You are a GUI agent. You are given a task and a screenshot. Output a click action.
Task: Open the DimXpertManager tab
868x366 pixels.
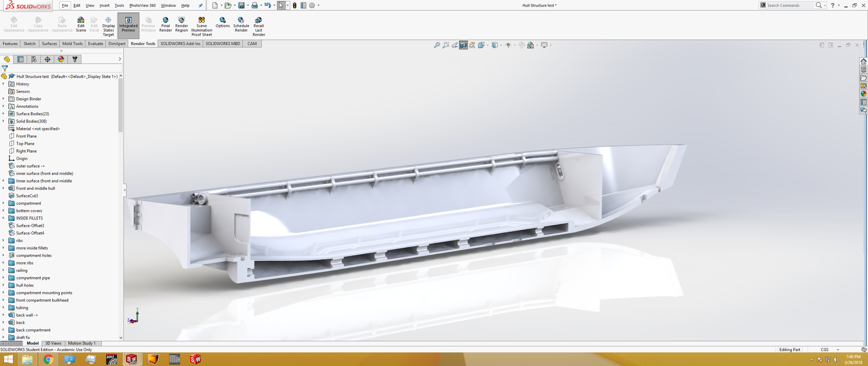[x=47, y=59]
